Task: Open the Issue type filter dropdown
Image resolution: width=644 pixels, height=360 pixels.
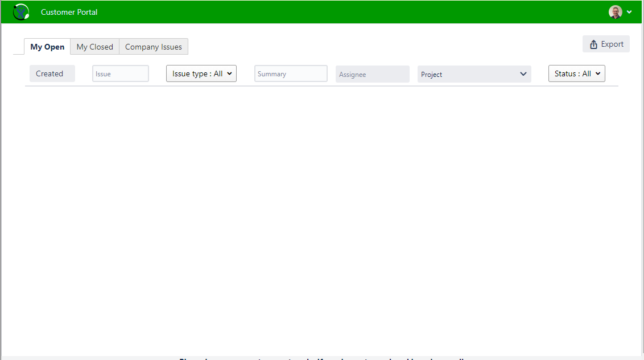Action: click(x=201, y=73)
